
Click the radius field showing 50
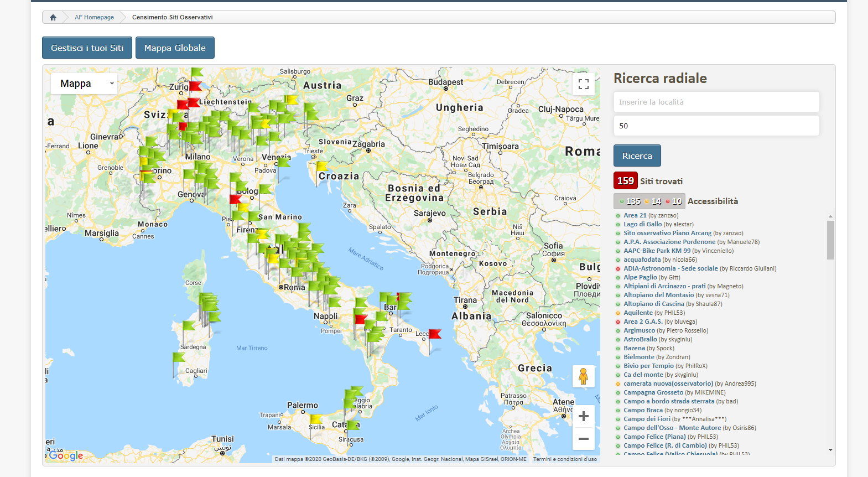click(716, 126)
